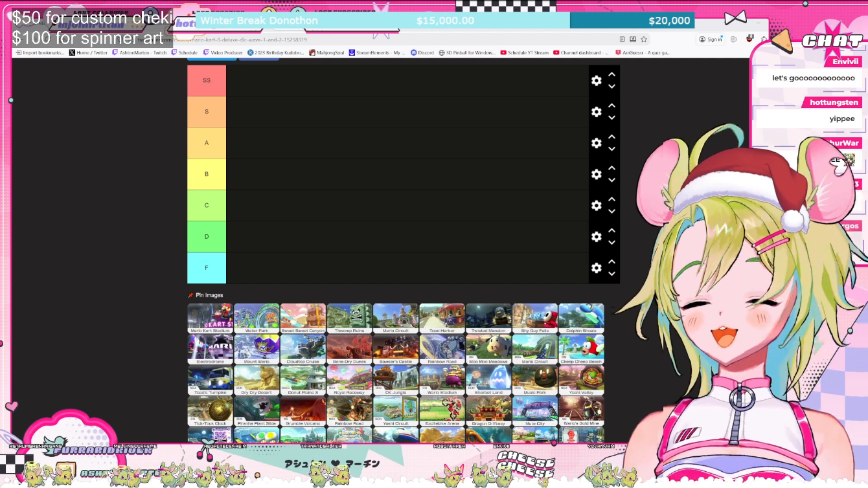Open the Home / Twitter bookmark
Viewport: 868px width, 488px height.
coord(88,52)
